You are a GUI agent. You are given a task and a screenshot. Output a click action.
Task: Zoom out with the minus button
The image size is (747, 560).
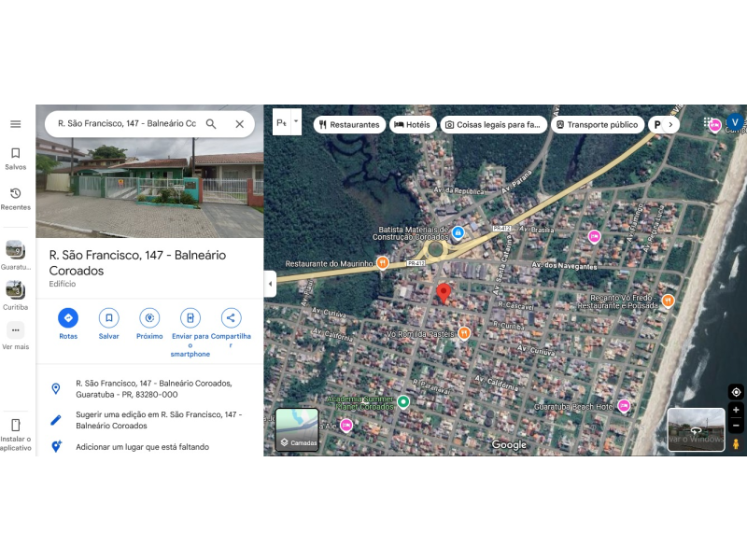[x=736, y=426]
